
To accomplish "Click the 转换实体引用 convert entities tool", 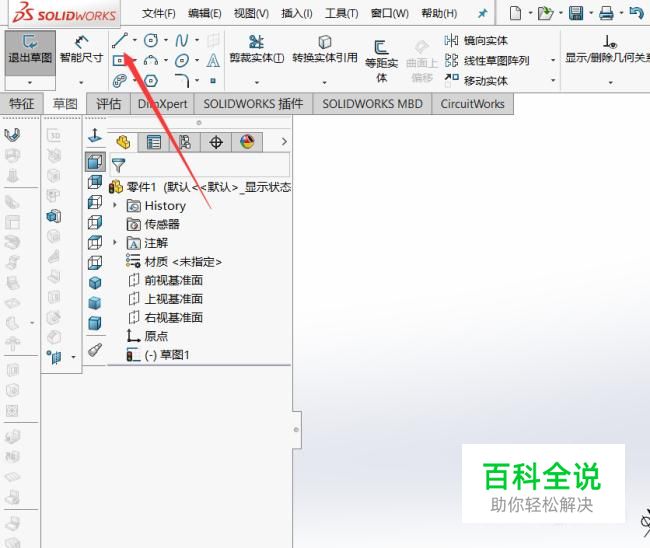I will click(325, 49).
